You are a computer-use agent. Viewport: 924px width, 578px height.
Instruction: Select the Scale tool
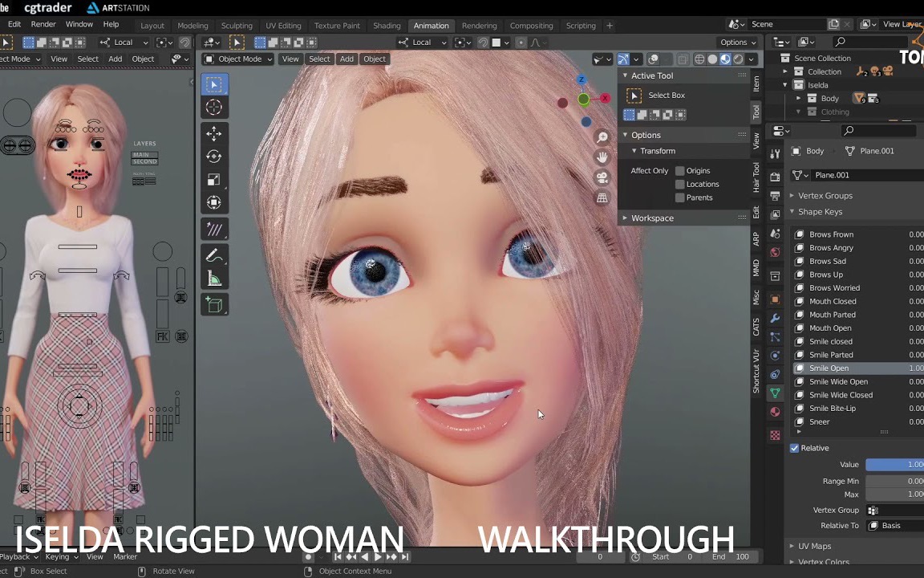point(213,178)
